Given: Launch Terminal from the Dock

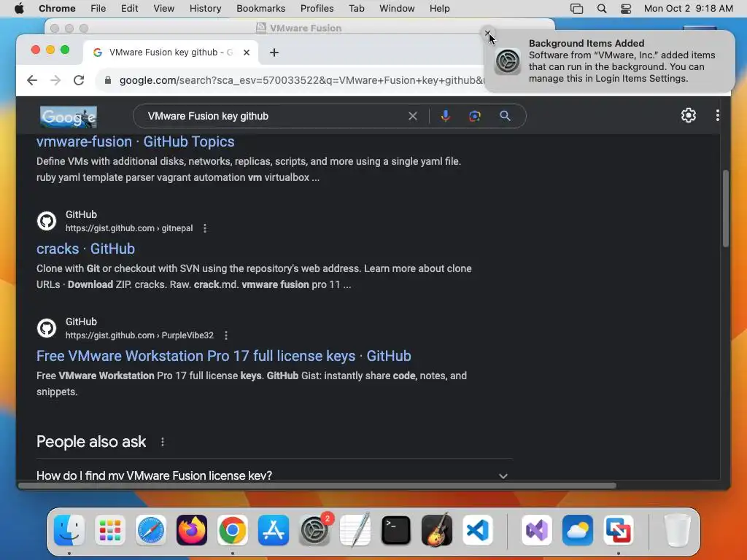Looking at the screenshot, I should (396, 530).
